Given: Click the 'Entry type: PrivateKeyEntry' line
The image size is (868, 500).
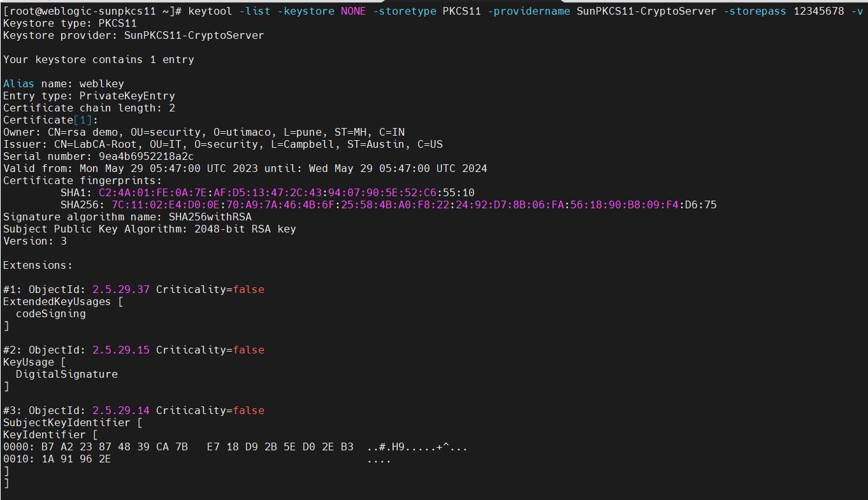Looking at the screenshot, I should [89, 96].
